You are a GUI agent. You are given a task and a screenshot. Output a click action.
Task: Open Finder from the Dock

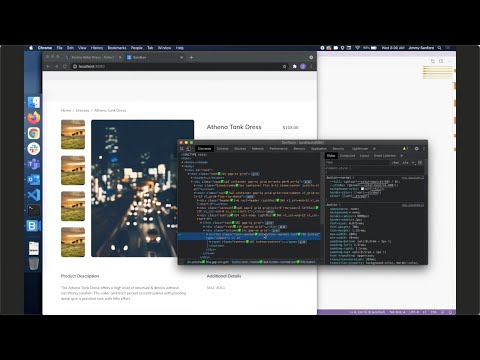tap(34, 102)
